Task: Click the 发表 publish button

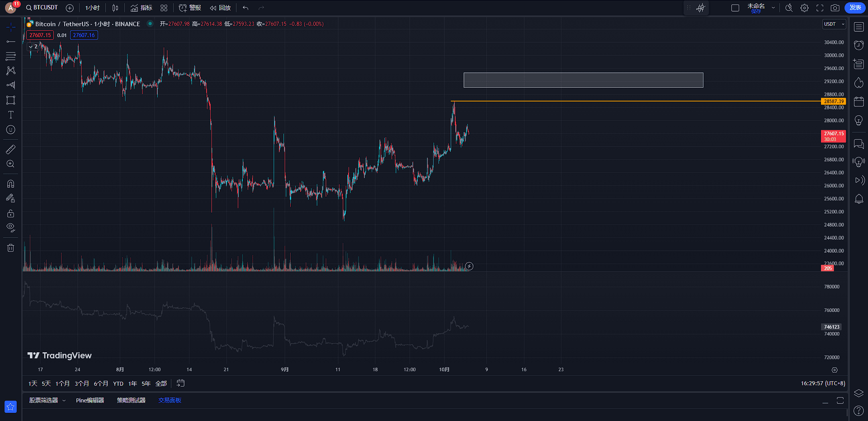Action: coord(854,8)
